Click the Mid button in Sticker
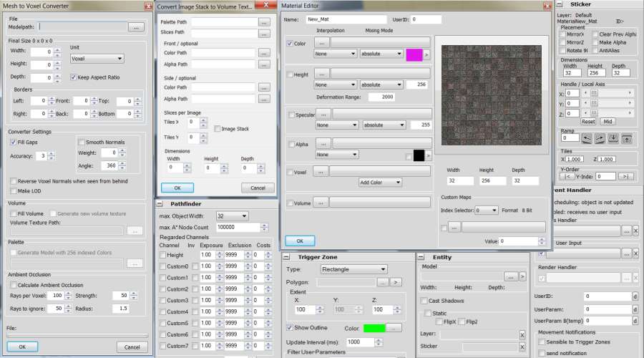Image resolution: width=644 pixels, height=358 pixels. (x=608, y=122)
